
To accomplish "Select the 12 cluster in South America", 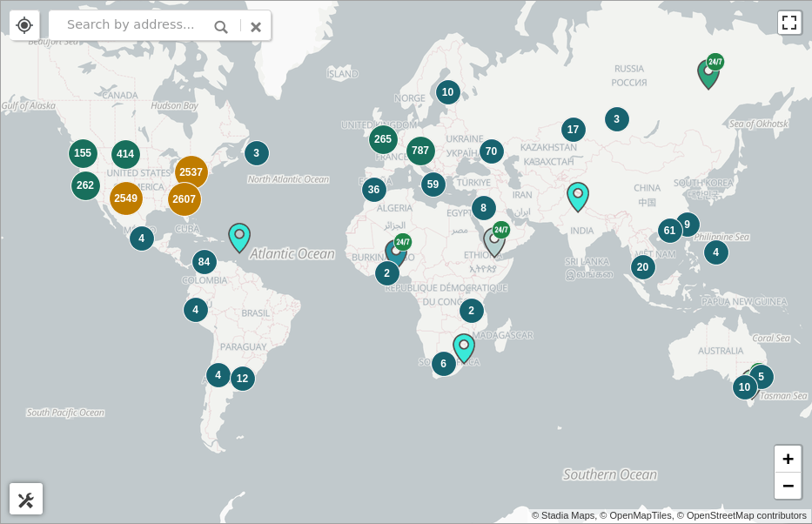I will (x=242, y=379).
